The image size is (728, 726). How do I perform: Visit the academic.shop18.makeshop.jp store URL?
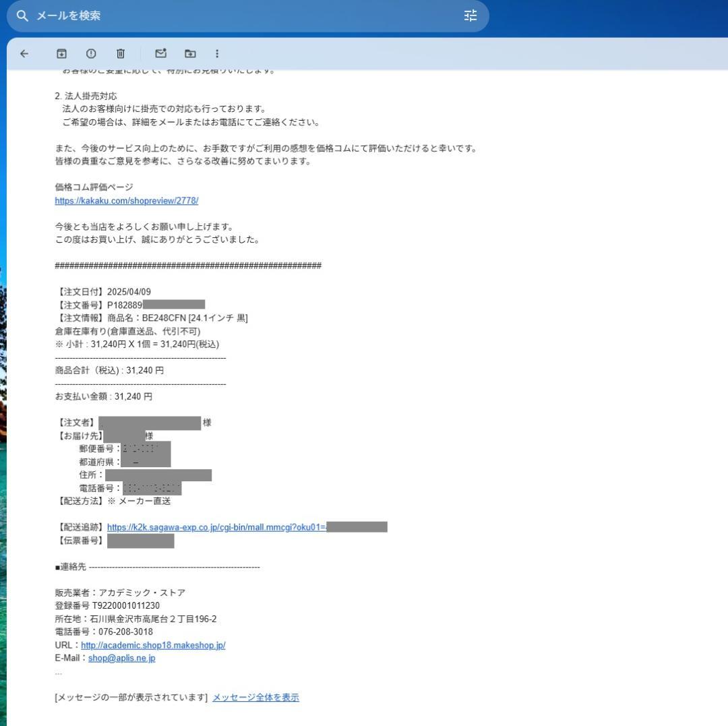[153, 644]
